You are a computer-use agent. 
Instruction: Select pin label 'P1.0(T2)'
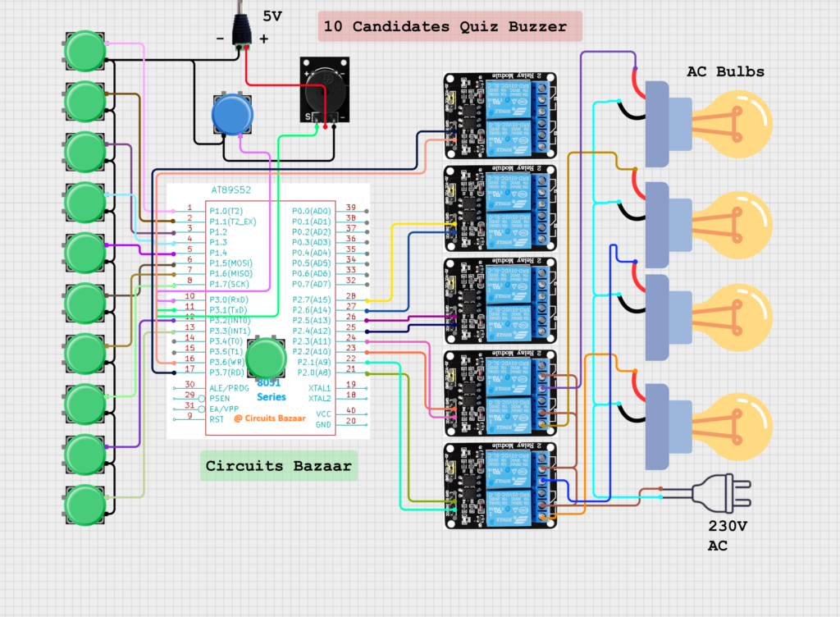click(x=226, y=211)
